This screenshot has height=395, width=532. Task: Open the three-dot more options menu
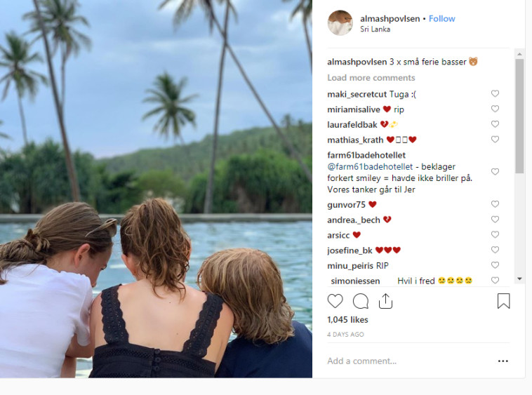503,361
